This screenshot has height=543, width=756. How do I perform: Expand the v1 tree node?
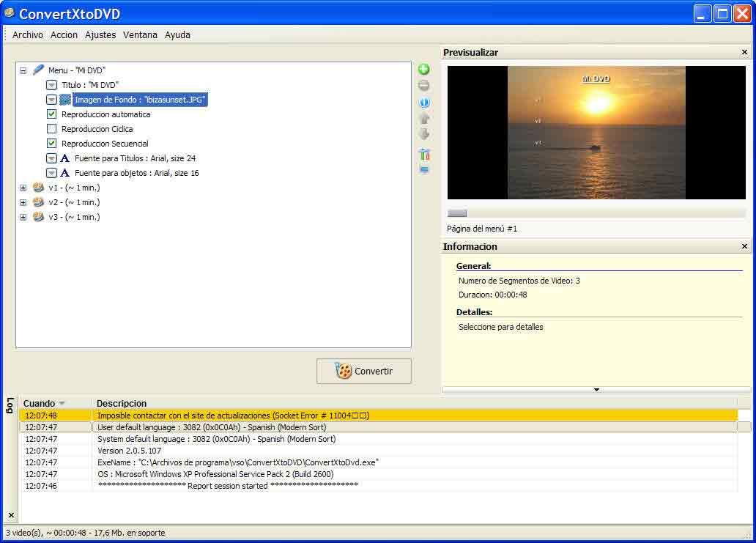(23, 188)
